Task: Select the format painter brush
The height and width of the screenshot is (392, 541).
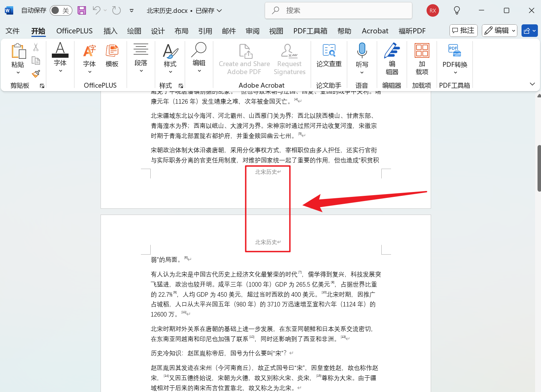Action: click(x=35, y=74)
